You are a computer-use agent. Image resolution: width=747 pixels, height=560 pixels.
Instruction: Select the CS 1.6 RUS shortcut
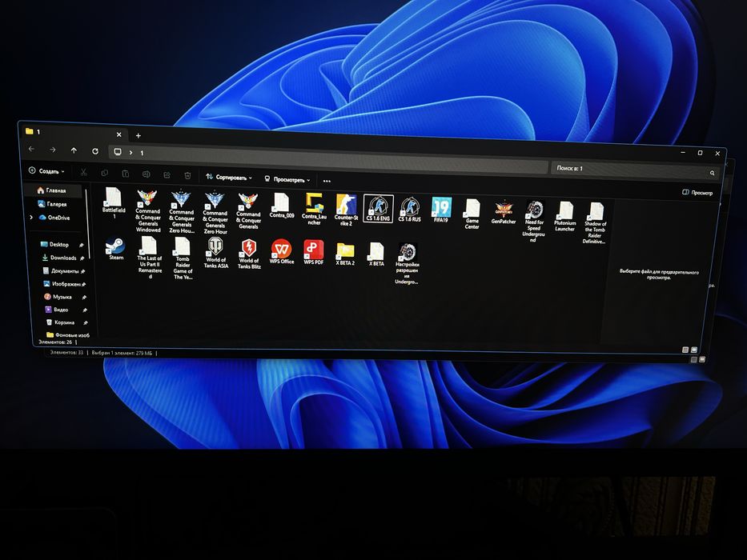click(x=410, y=210)
